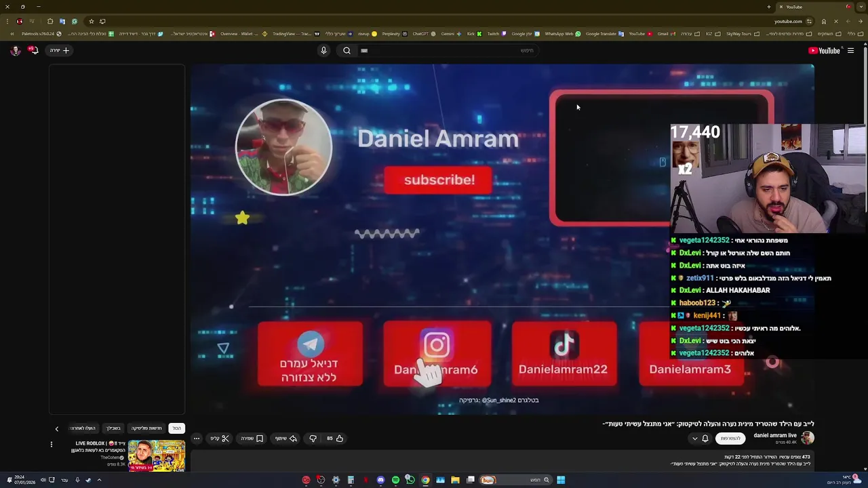Select the 'הועלו לאחרונה' filter chip

pyautogui.click(x=82, y=428)
